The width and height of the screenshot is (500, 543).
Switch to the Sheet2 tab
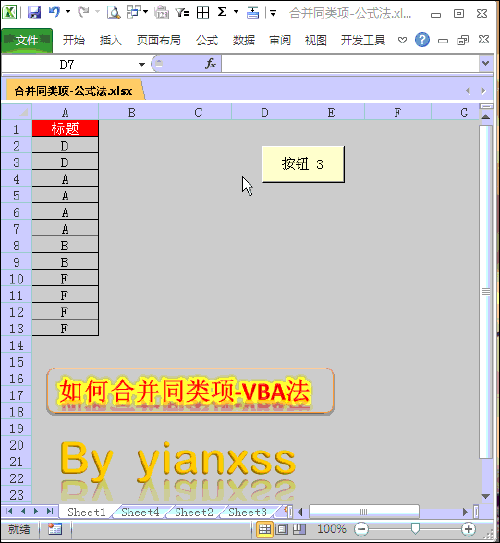point(194,512)
